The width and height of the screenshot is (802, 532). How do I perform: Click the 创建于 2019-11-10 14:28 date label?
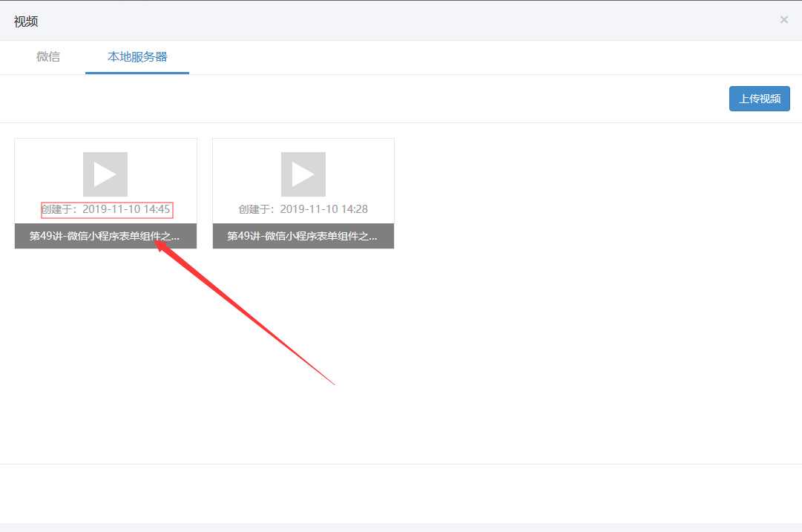click(303, 209)
